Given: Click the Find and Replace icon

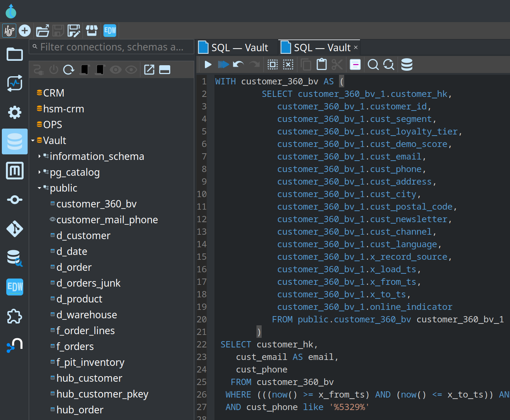Looking at the screenshot, I should 389,65.
